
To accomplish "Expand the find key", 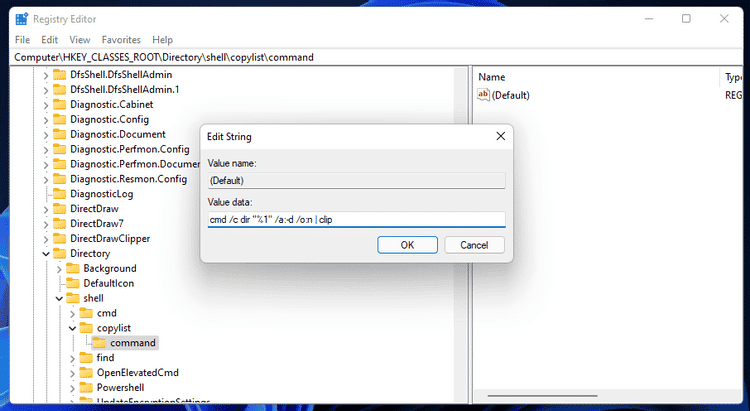I will (x=72, y=358).
